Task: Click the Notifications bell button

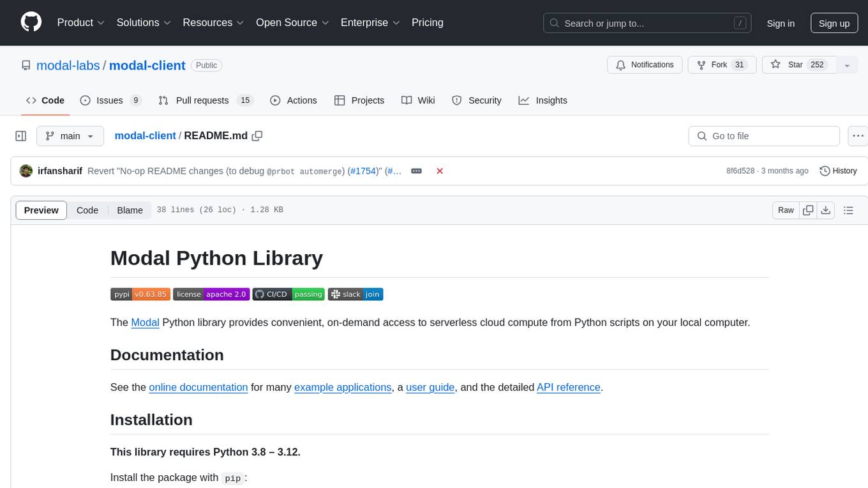Action: click(x=645, y=65)
